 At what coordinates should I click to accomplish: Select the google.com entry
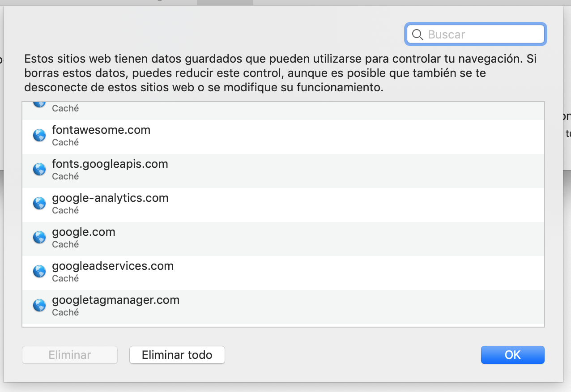(x=283, y=239)
